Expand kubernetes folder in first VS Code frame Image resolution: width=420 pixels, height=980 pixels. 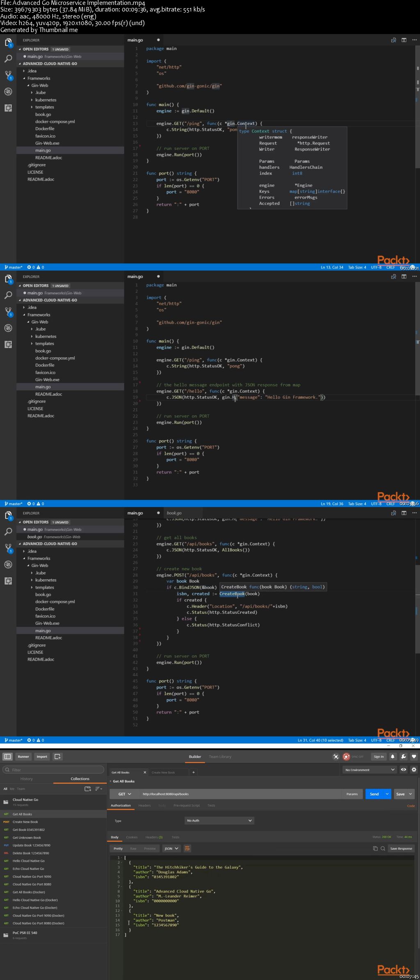pyautogui.click(x=46, y=100)
